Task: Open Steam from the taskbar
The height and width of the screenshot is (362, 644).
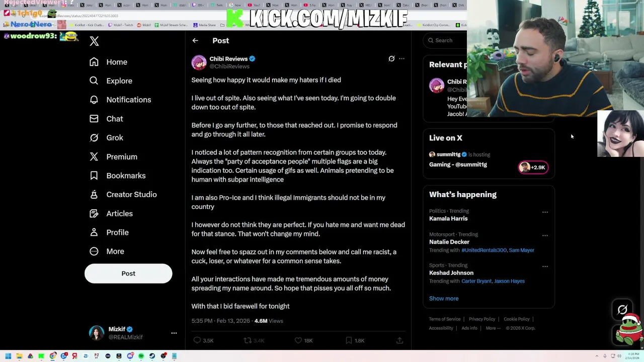Action: click(152, 356)
